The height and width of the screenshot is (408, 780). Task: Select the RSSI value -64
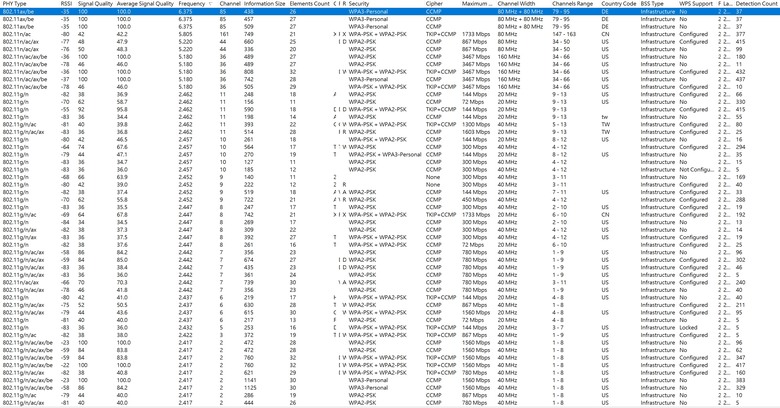pyautogui.click(x=65, y=147)
